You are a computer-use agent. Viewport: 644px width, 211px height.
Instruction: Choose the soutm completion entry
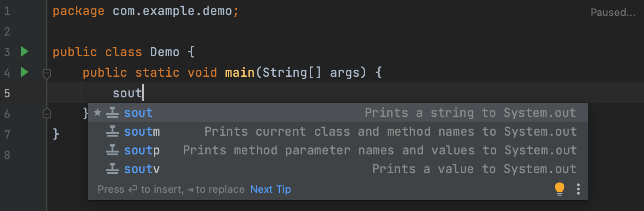point(142,131)
